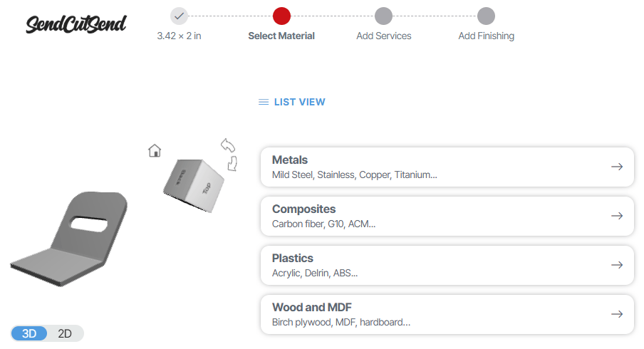The height and width of the screenshot is (349, 644).
Task: Click the home view reset icon
Action: click(x=155, y=150)
